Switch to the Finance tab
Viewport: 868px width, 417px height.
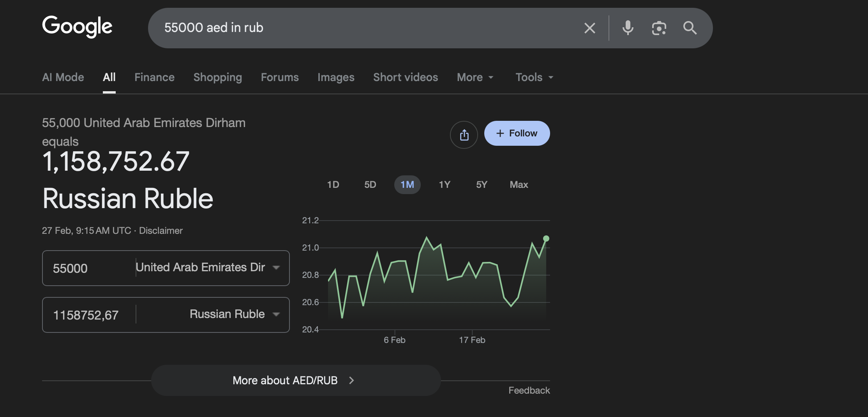154,77
